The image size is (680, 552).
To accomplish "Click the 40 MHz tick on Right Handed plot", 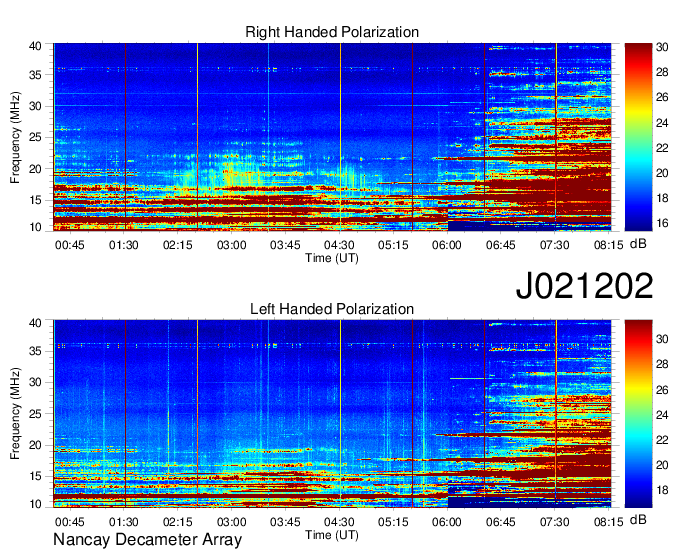I will pos(35,46).
